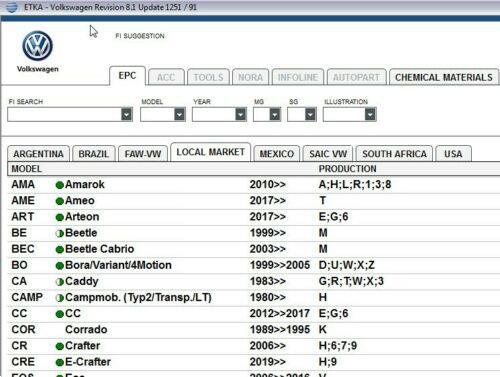This screenshot has width=500, height=377.
Task: Click the half-filled icon beside Campmob.
Action: (x=60, y=298)
